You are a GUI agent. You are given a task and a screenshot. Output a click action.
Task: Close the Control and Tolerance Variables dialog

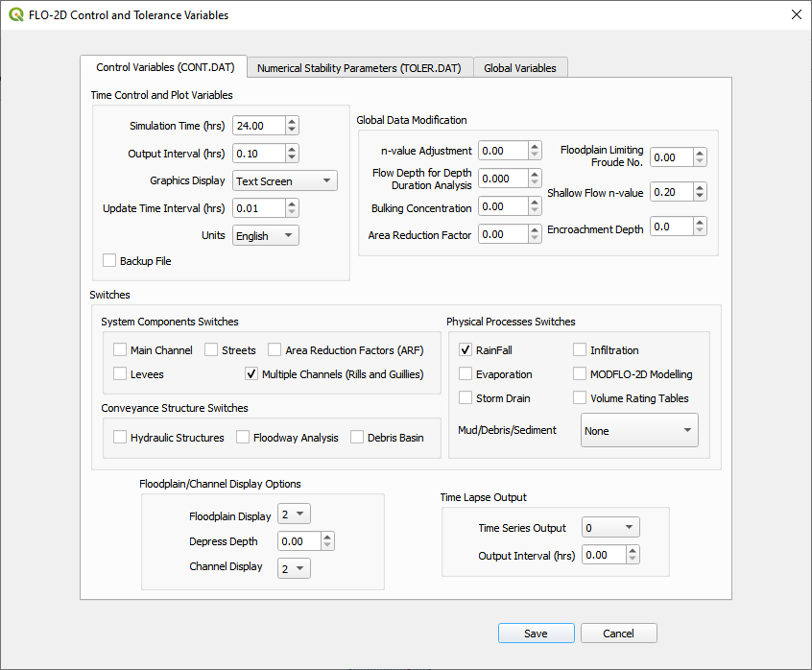pyautogui.click(x=795, y=15)
